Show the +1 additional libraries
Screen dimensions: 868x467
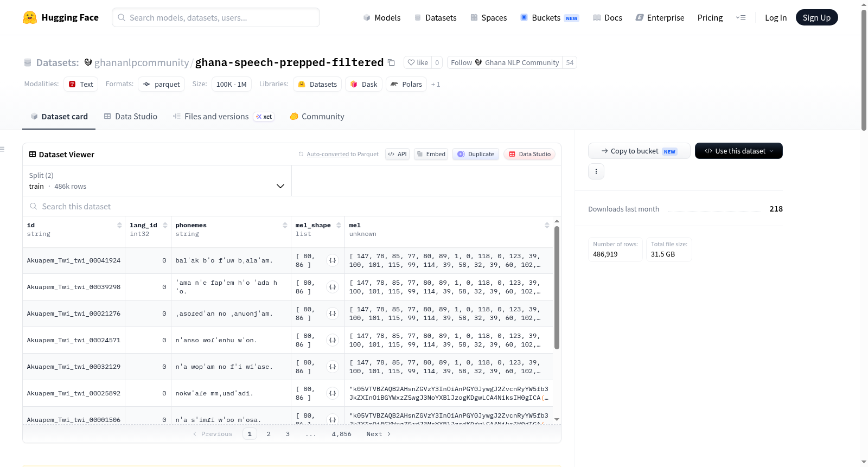pyautogui.click(x=436, y=84)
